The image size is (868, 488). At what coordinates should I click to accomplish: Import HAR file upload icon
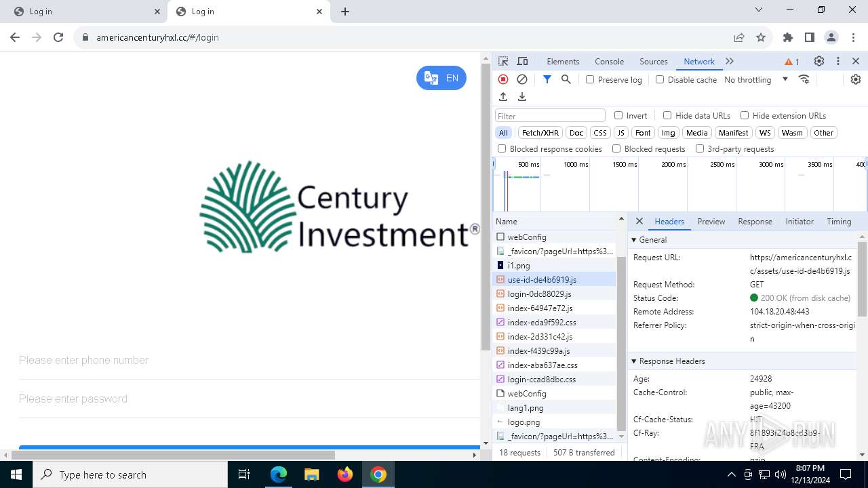503,97
